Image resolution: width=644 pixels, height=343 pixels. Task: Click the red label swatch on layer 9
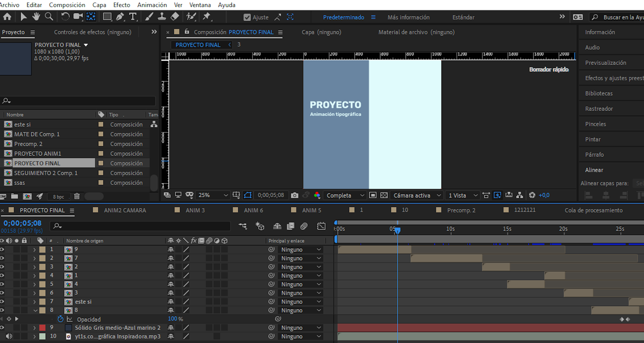43,328
